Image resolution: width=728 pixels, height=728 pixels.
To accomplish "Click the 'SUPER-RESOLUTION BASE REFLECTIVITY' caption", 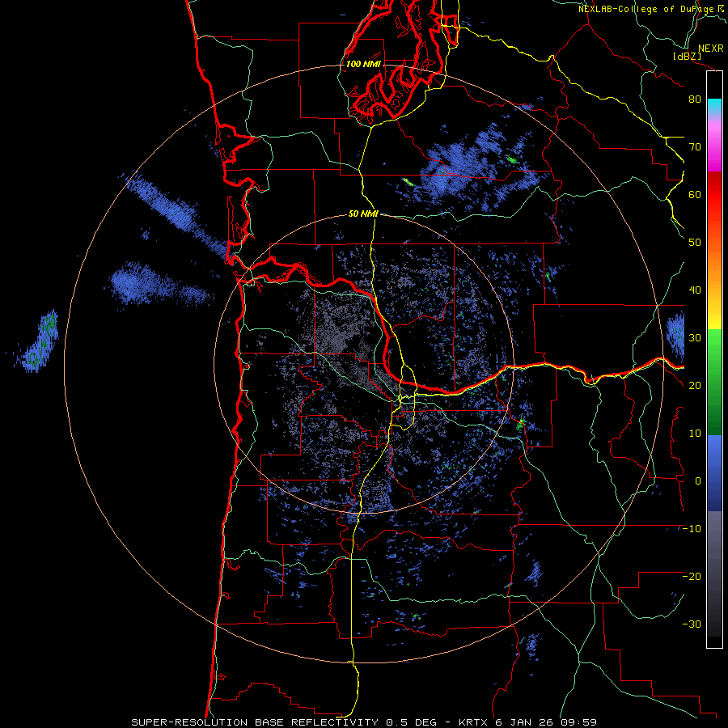I will [255, 722].
